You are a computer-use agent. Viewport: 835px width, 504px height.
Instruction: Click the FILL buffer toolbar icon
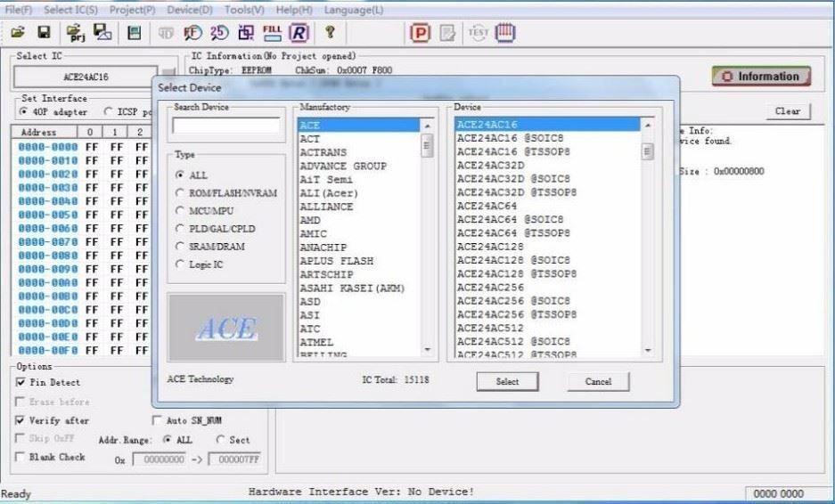[272, 33]
